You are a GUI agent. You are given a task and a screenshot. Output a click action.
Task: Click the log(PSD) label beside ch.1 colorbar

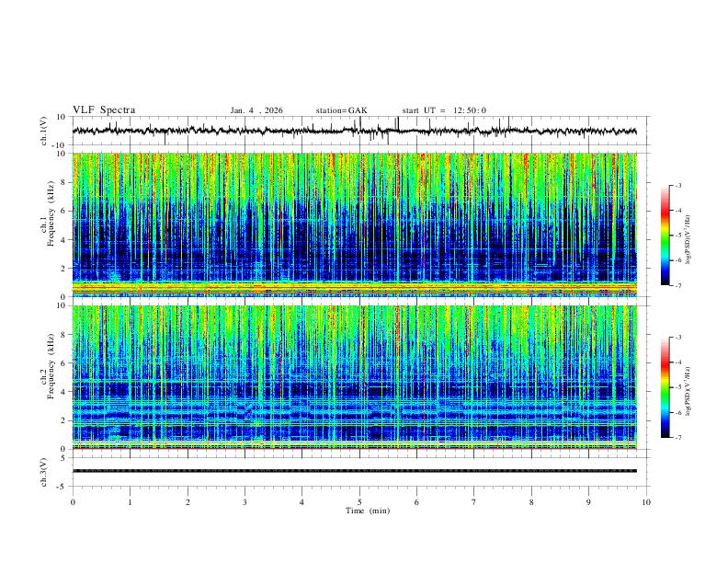688,240
